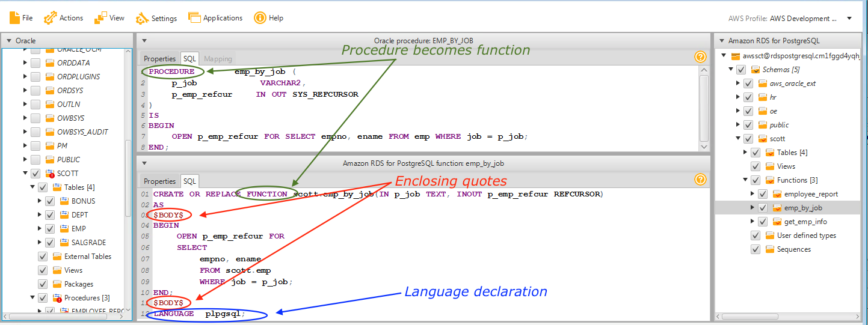Collapse the Oracle Tables [4] node
This screenshot has width=868, height=325.
[32, 187]
